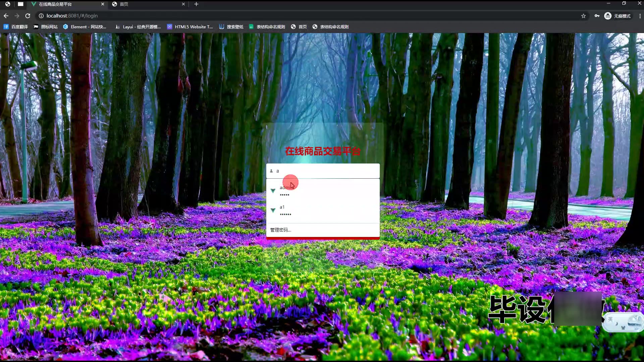Close the 在线商品交易平台 tab

click(103, 4)
